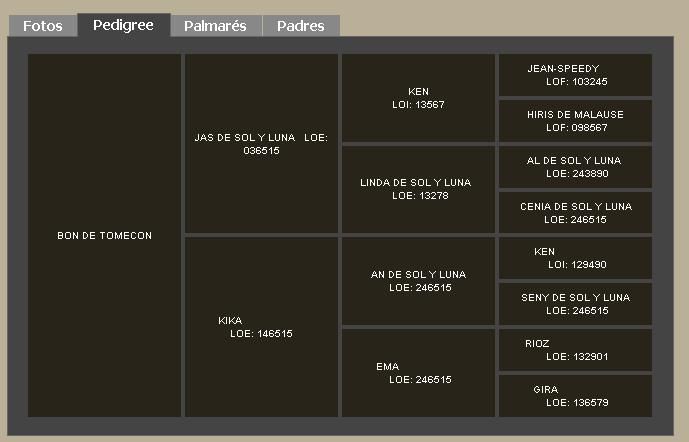689x442 pixels.
Task: Select the RIOZ LOE: 132901 cell
Action: tap(575, 350)
